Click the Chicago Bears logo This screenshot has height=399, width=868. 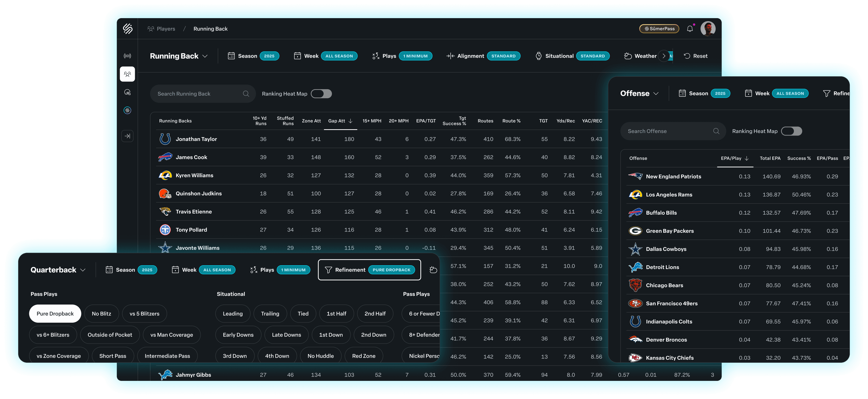tap(635, 285)
